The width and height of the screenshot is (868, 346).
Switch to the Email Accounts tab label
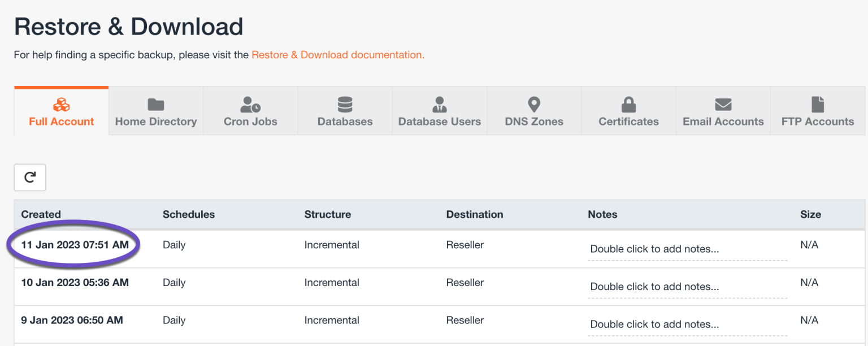click(723, 122)
